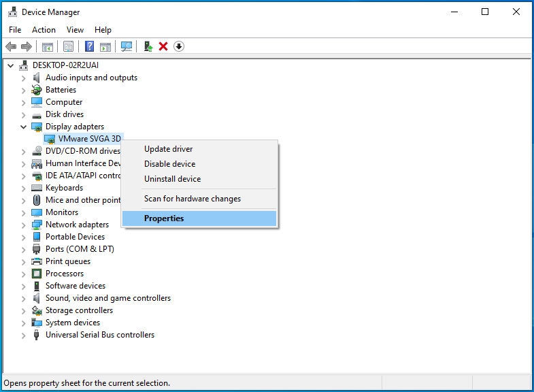
Task: Click the Processors chip icon
Action: click(x=37, y=274)
